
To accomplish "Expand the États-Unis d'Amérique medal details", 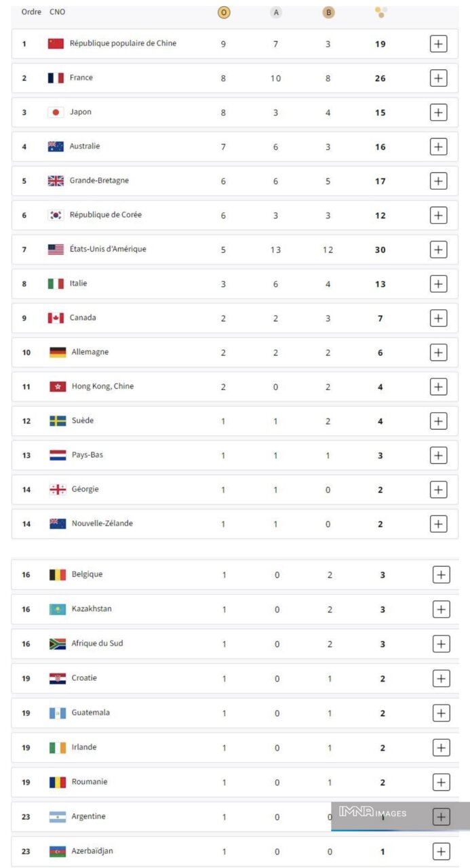I will [439, 250].
